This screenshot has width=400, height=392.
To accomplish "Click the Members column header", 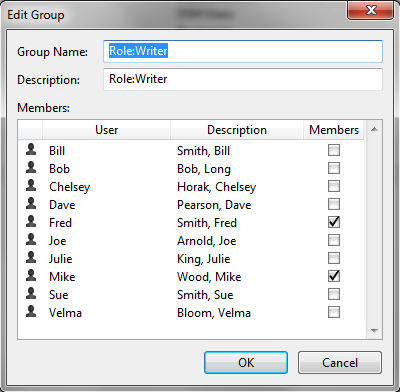I will (334, 130).
